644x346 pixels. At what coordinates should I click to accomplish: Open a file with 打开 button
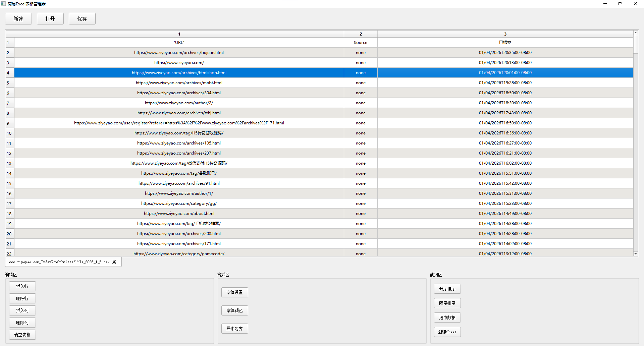point(50,19)
